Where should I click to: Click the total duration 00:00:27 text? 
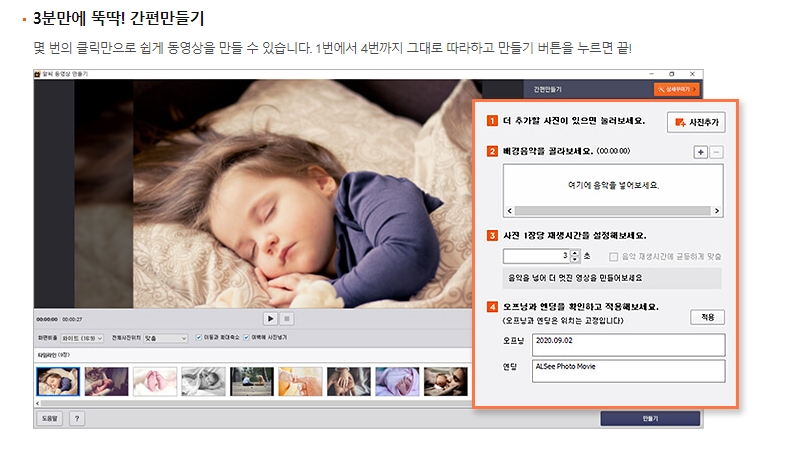tap(72, 319)
